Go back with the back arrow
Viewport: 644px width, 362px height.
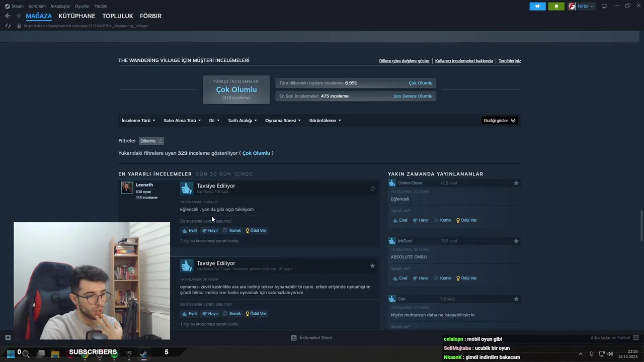8,16
